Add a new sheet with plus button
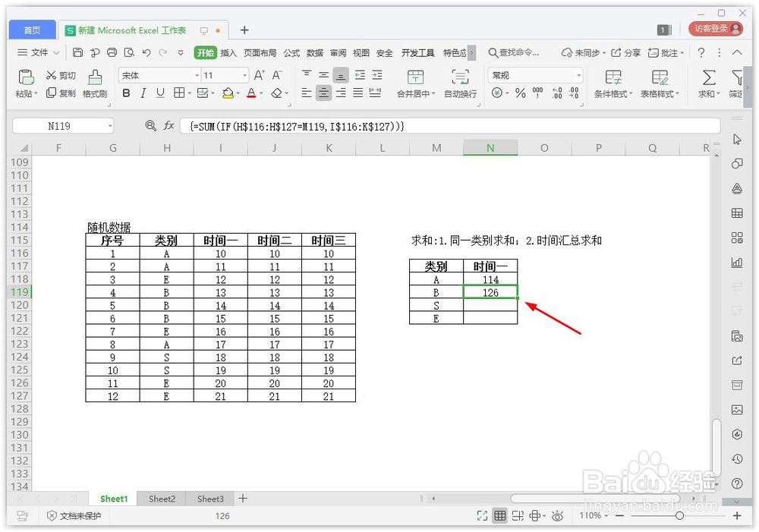The image size is (759, 532). click(x=243, y=498)
